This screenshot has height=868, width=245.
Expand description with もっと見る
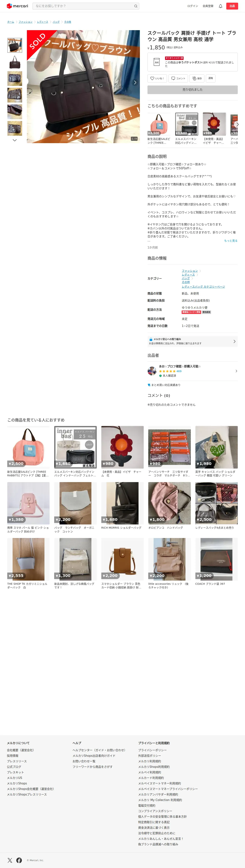point(230,241)
